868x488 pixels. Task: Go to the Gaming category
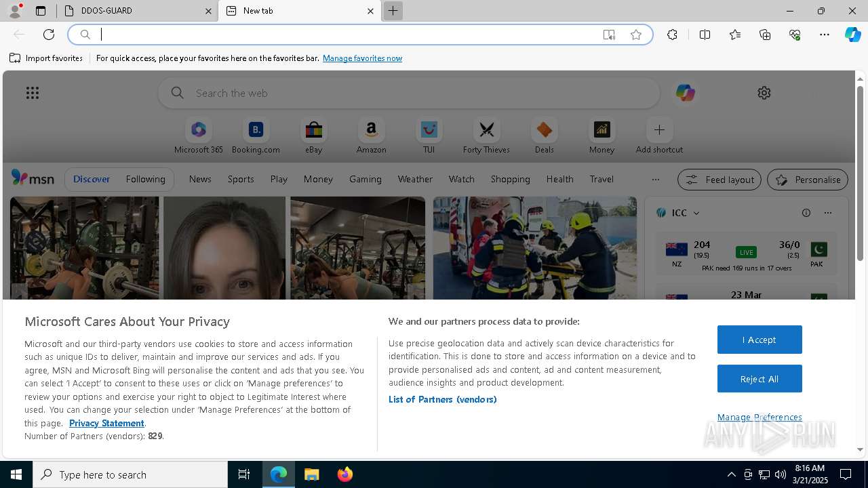tap(366, 179)
